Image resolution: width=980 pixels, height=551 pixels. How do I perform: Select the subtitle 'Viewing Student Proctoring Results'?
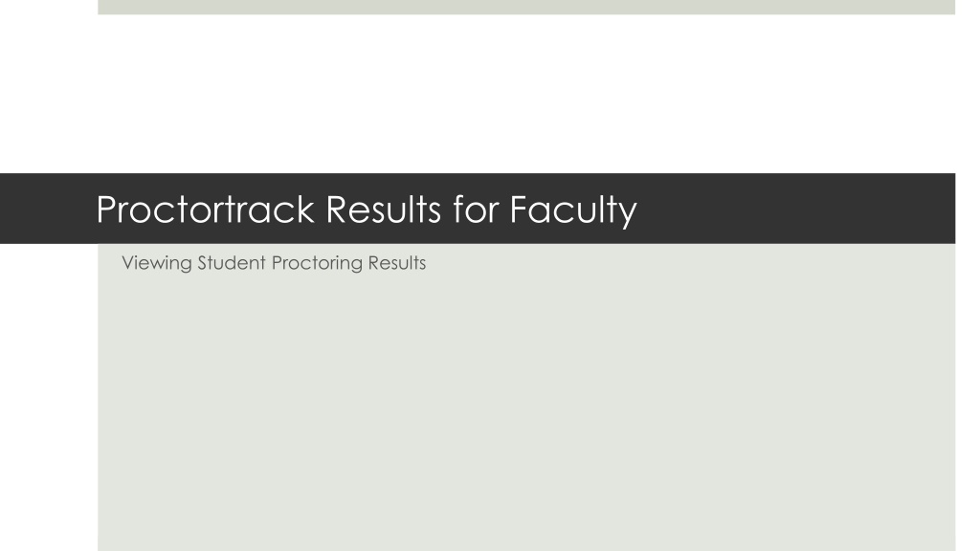click(274, 263)
